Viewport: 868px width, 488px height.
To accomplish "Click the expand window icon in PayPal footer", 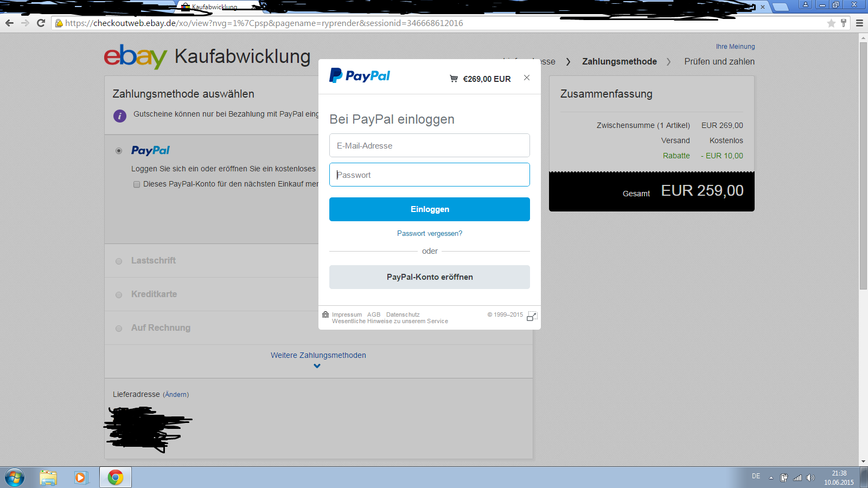I will click(x=532, y=316).
